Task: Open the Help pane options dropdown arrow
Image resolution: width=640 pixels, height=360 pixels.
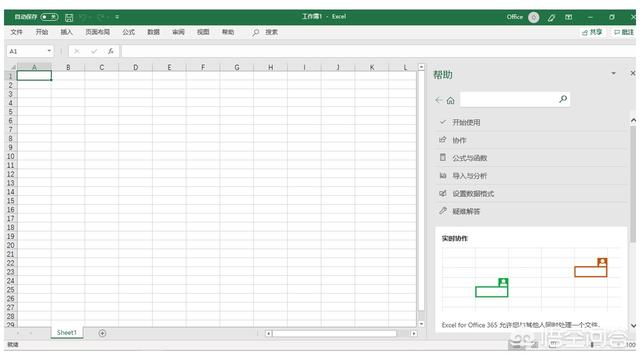Action: click(x=613, y=73)
